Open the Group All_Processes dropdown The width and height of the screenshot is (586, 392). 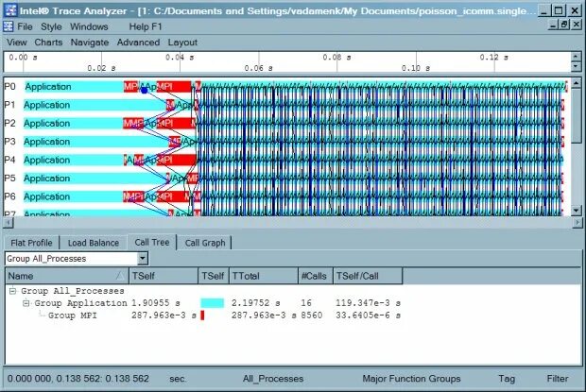[143, 259]
